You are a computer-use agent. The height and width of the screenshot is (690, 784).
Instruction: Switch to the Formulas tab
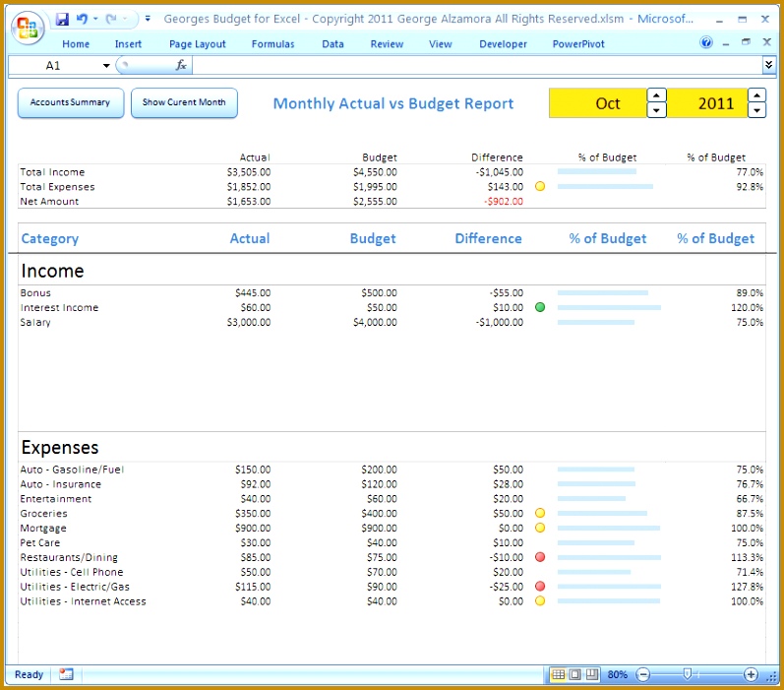pos(273,44)
